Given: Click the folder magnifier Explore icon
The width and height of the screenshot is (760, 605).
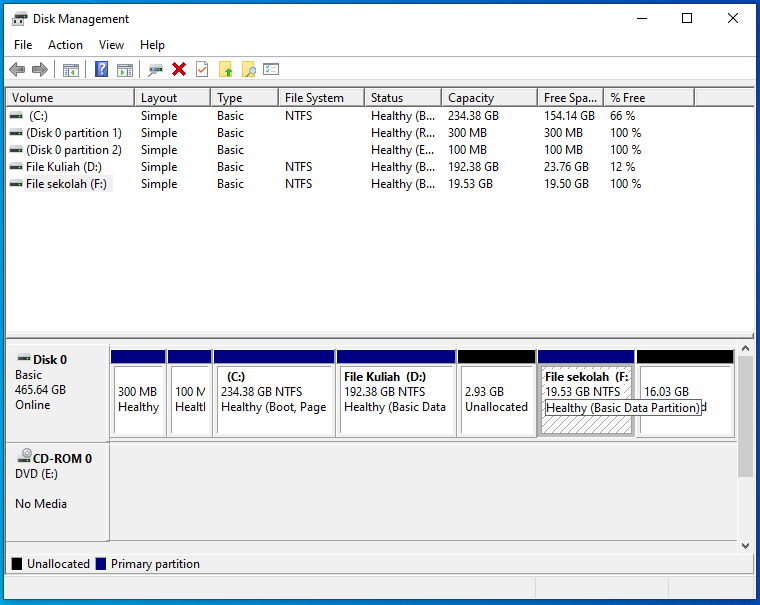Looking at the screenshot, I should coord(248,69).
